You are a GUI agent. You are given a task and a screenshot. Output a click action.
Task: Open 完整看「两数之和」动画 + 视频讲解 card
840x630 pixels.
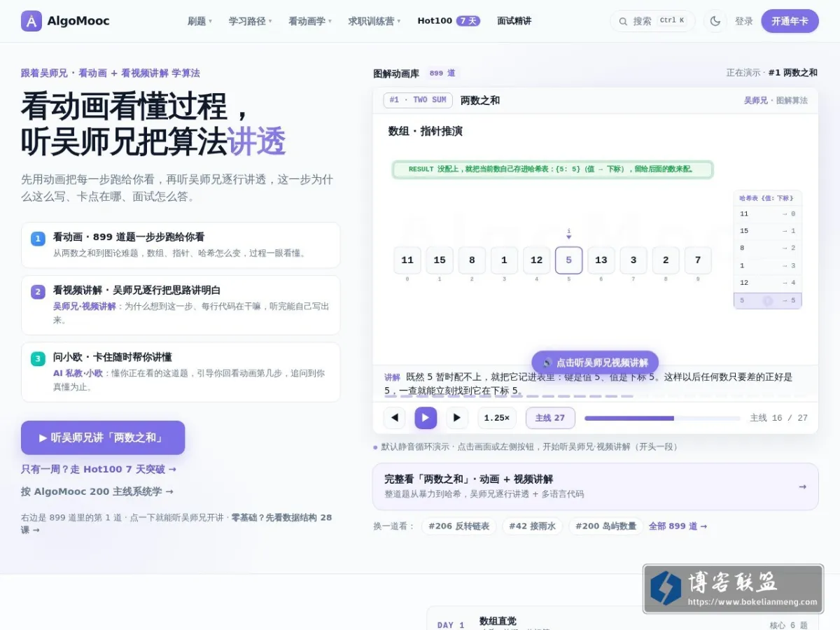pos(595,486)
